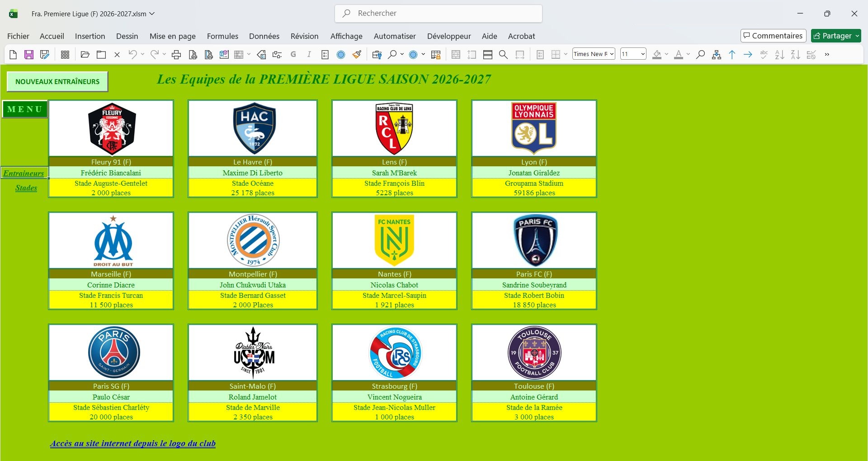Save the workbook with the pink floppy icon
This screenshot has width=868, height=461.
pyautogui.click(x=29, y=55)
